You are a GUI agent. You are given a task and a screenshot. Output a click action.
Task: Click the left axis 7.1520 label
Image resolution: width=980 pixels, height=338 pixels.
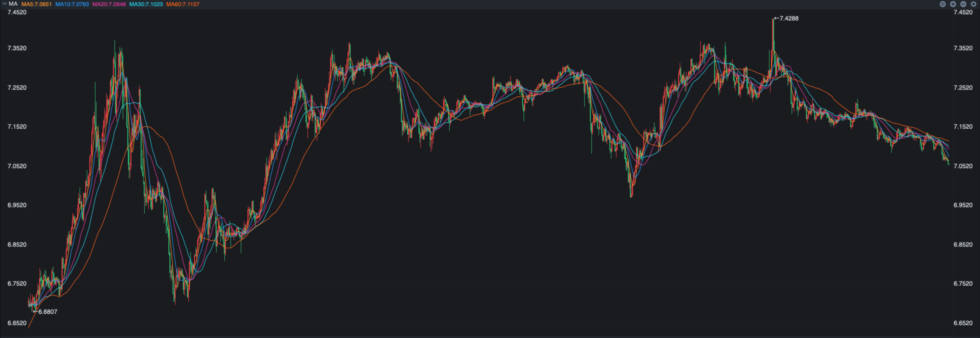(x=17, y=127)
